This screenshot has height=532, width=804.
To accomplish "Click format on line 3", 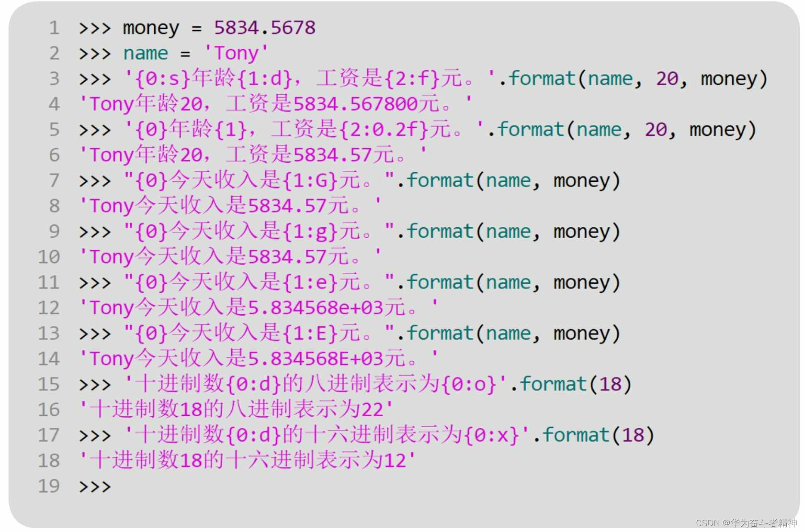I will coord(541,78).
